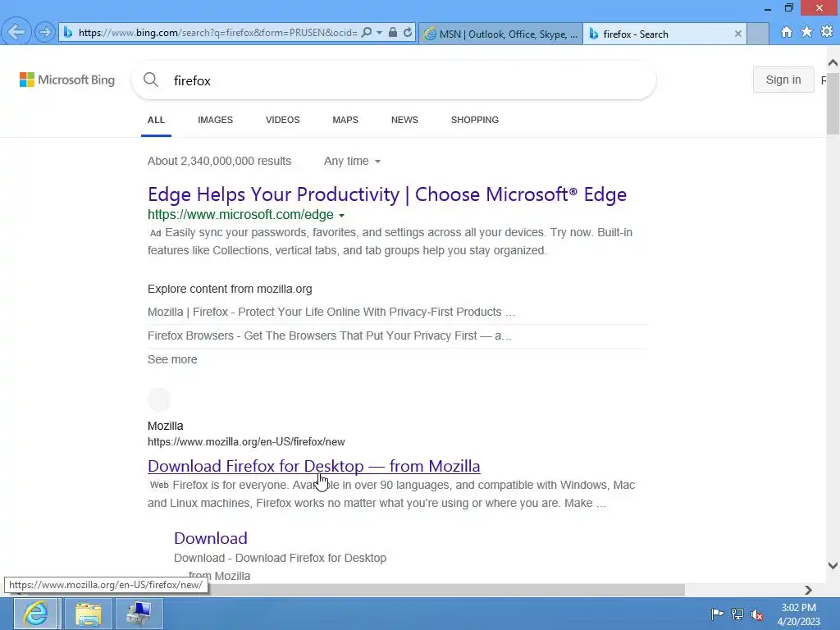The image size is (840, 630).
Task: Refresh the page with the reload icon
Action: [408, 32]
